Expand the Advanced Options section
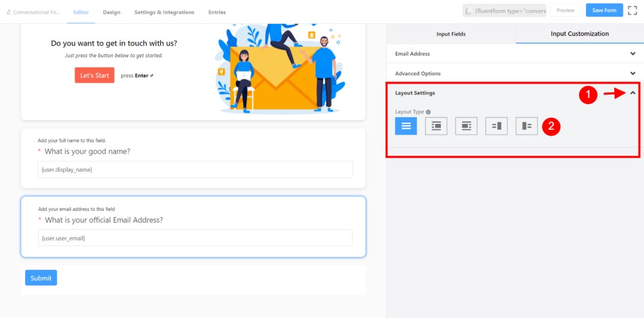 click(515, 73)
